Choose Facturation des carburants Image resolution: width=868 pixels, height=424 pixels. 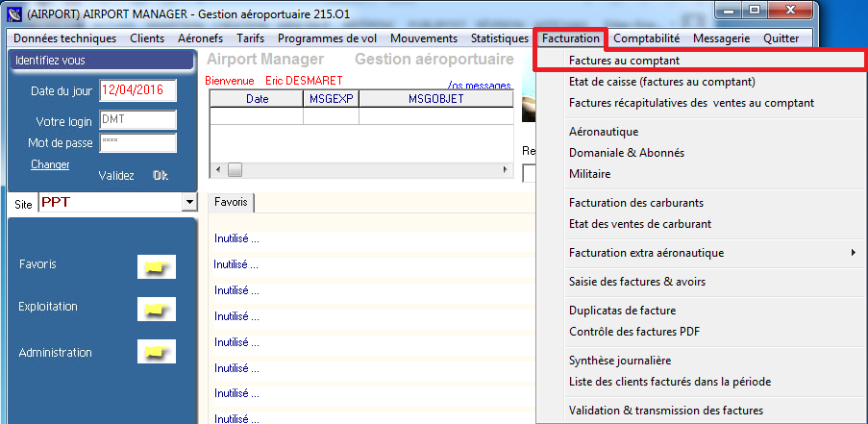(635, 203)
